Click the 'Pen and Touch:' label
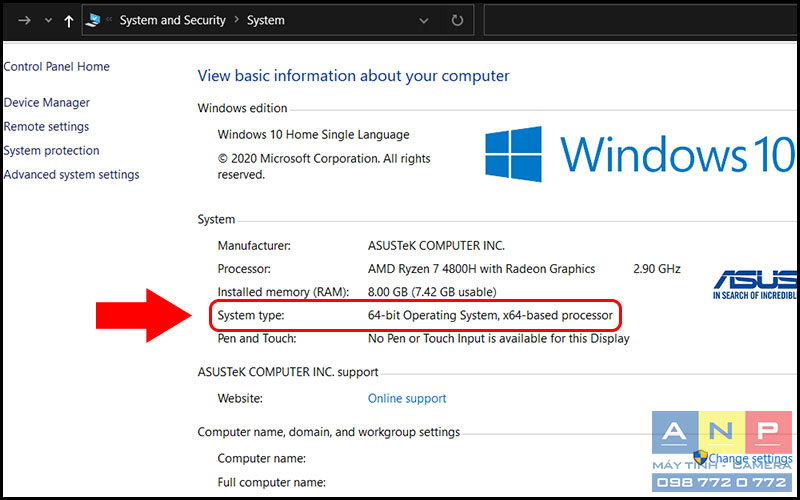The width and height of the screenshot is (800, 500). (257, 339)
